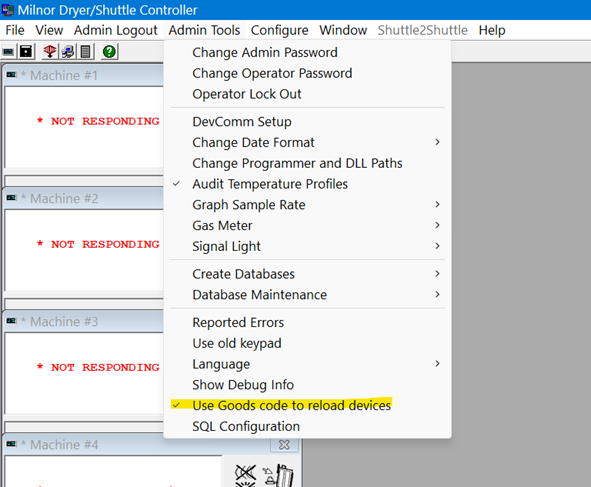Viewport: 591px width, 487px height.
Task: Click Admin Logout in menu bar
Action: click(x=115, y=30)
